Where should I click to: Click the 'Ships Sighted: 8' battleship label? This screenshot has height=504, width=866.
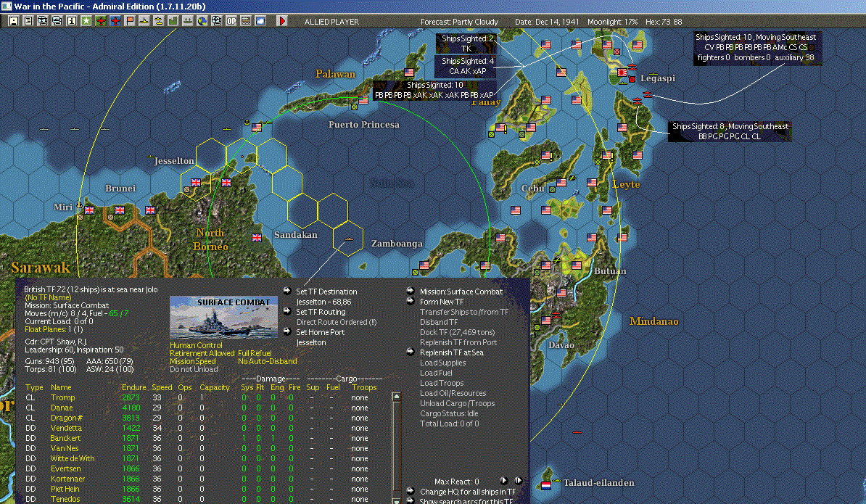(730, 131)
